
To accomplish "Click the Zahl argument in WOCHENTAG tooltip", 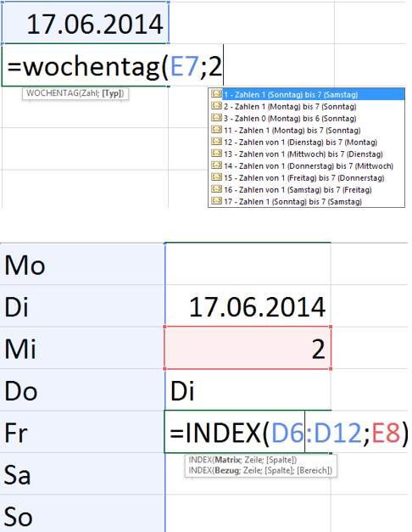I will (89, 93).
